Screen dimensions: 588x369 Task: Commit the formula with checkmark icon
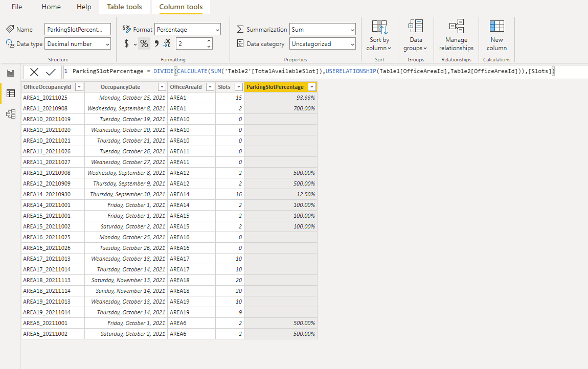coord(51,72)
